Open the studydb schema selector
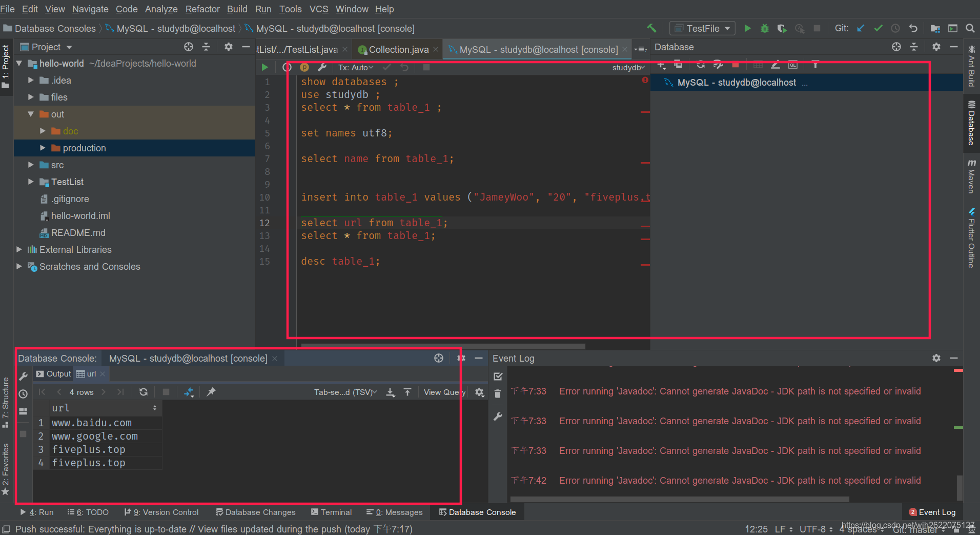980x535 pixels. tap(628, 67)
